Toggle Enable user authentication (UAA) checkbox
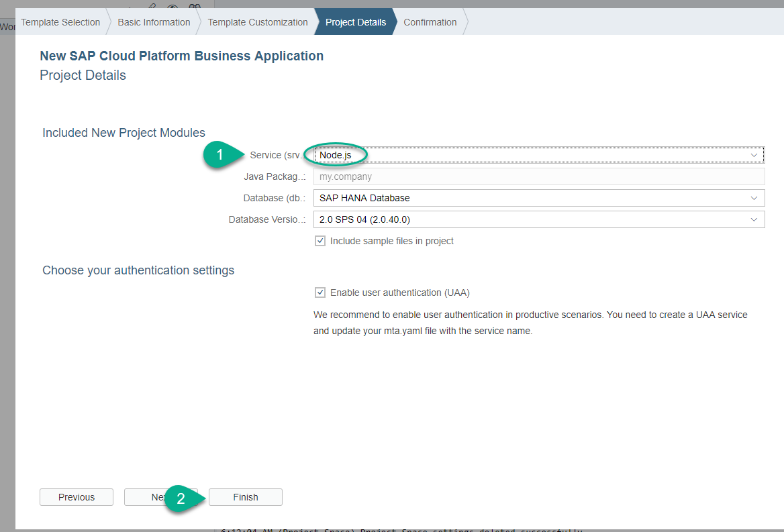The height and width of the screenshot is (532, 784). coord(320,292)
